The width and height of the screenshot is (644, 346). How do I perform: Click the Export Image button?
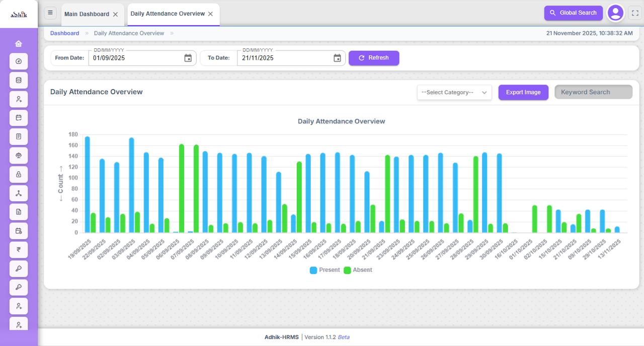[x=523, y=93]
